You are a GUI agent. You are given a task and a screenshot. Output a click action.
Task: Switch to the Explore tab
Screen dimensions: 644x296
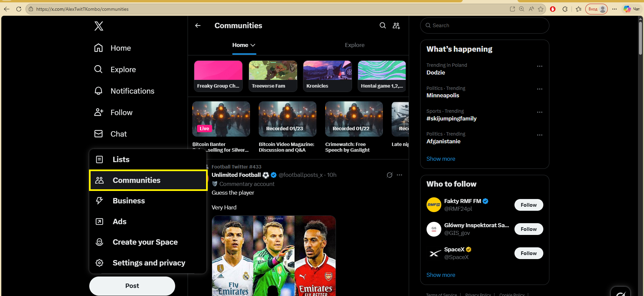click(x=354, y=45)
